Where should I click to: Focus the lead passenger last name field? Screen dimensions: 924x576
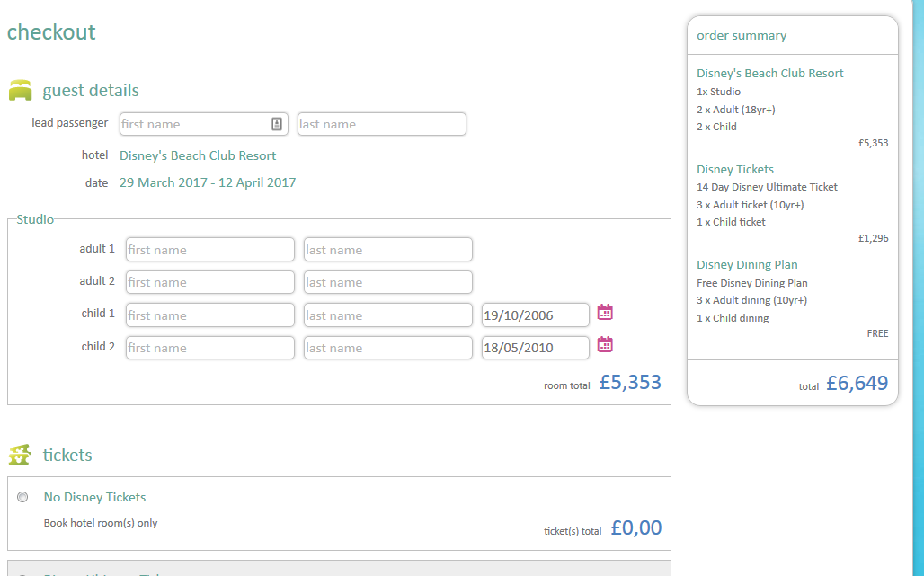tap(381, 124)
